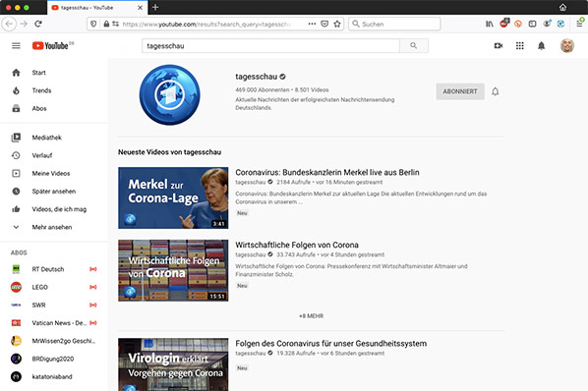Expand Mehr ansehen in the sidebar
The image size is (588, 391).
point(54,227)
